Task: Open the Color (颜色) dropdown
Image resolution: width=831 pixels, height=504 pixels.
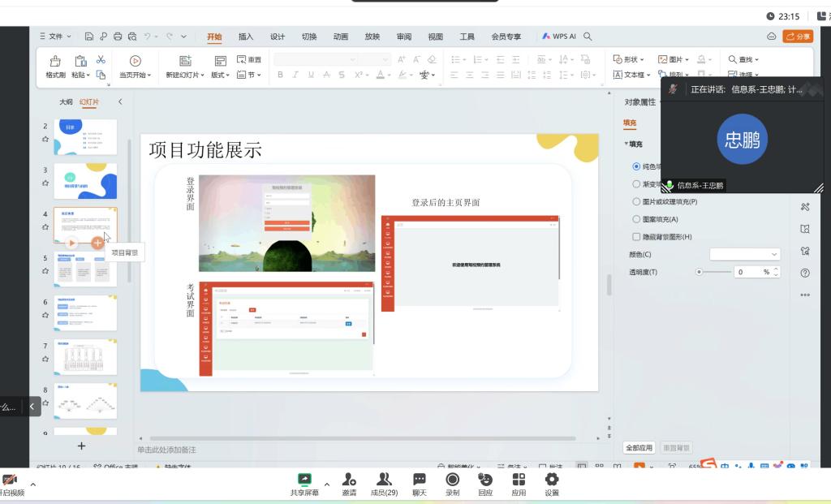Action: tap(745, 255)
